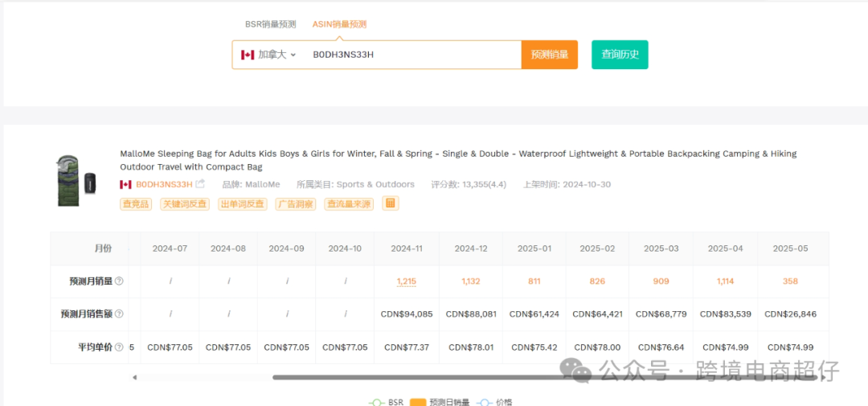The width and height of the screenshot is (868, 406).
Task: Click the 所属类目 Sports & Outdoors text
Action: tap(356, 184)
